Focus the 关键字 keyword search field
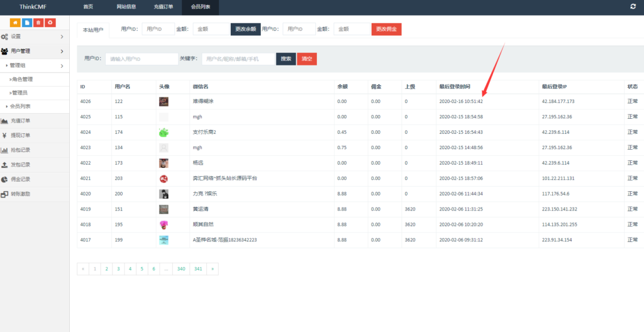This screenshot has height=332, width=644. 238,58
